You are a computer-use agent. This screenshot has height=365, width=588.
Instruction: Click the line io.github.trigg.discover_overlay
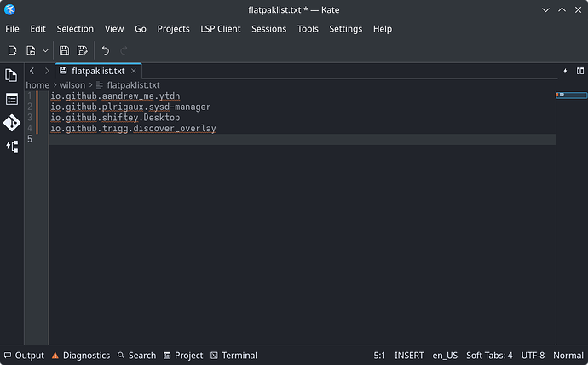pyautogui.click(x=133, y=129)
